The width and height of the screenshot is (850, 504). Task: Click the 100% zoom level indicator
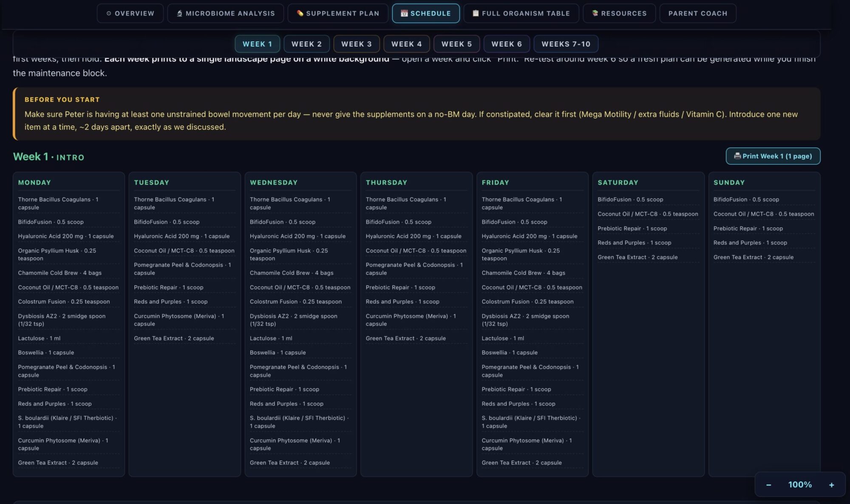click(x=800, y=485)
